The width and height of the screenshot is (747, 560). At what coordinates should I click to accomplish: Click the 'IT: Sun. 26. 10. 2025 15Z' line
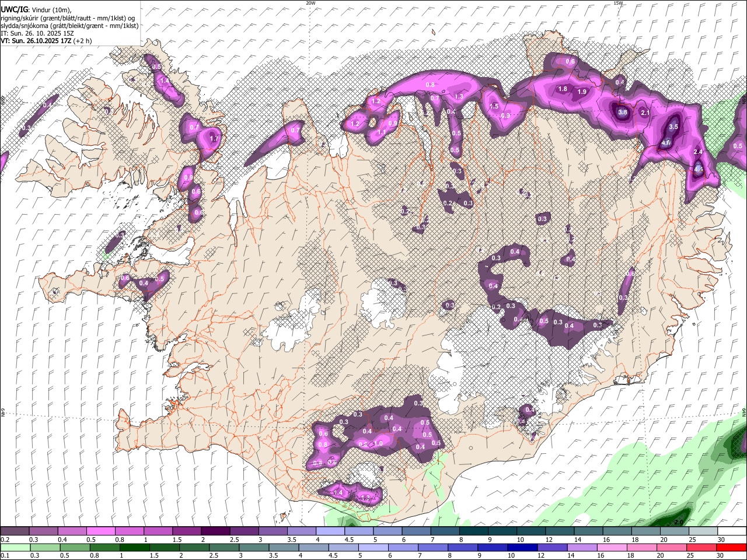pyautogui.click(x=37, y=33)
